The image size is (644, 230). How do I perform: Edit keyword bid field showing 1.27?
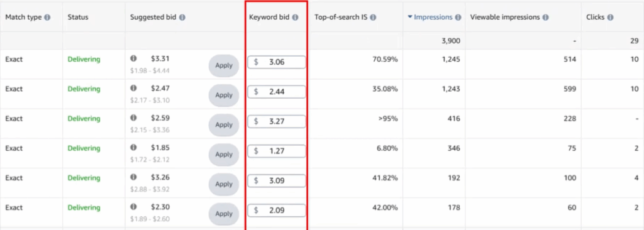pyautogui.click(x=277, y=151)
